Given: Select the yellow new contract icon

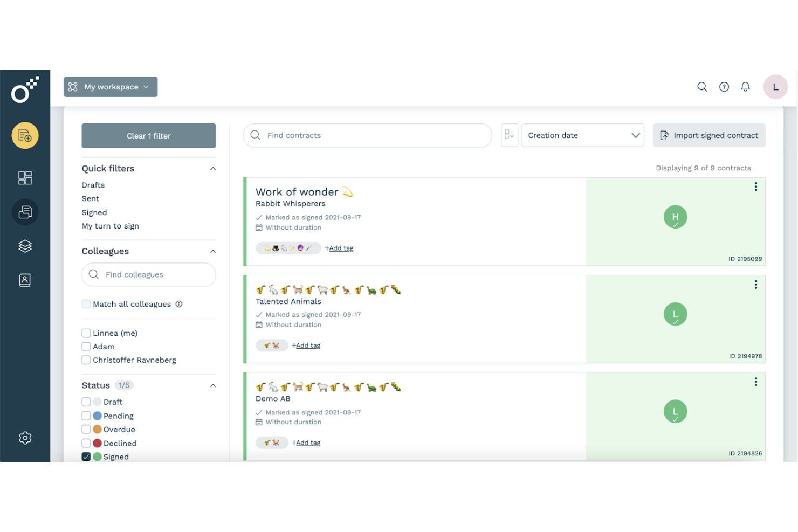Looking at the screenshot, I should click(25, 135).
